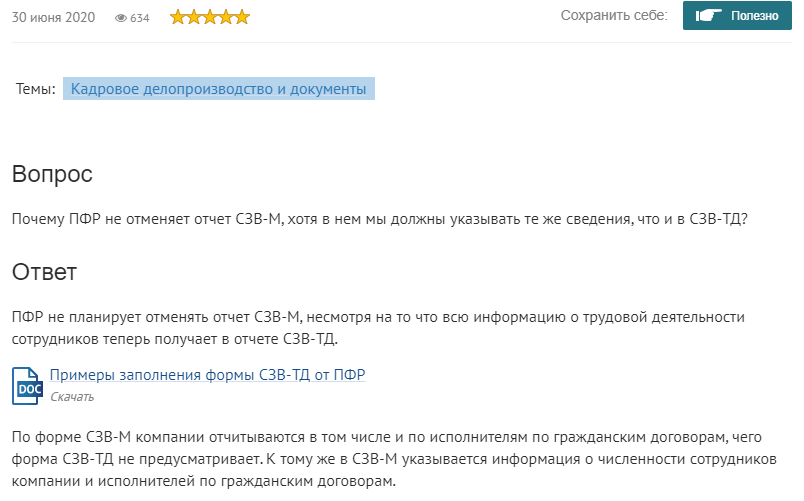Mark article as Полезно
Viewport: 804px width, 501px height.
[x=737, y=16]
